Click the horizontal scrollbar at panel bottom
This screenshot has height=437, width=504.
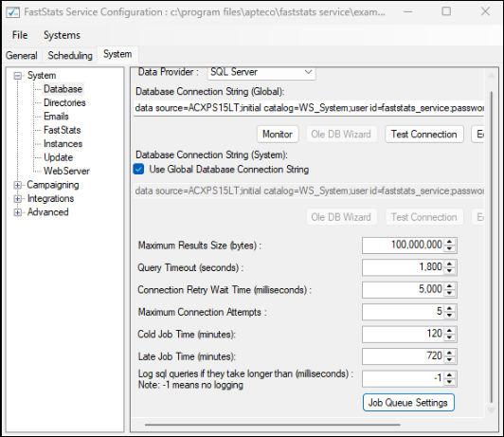(x=273, y=425)
